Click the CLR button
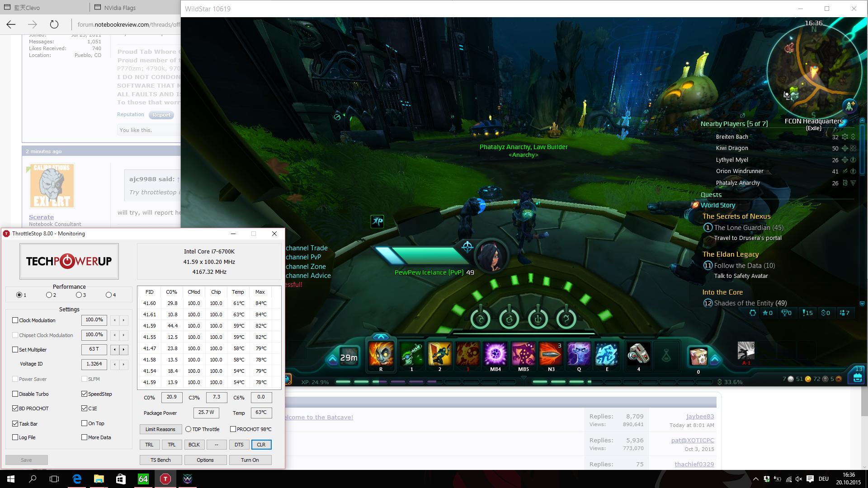The height and width of the screenshot is (488, 868). [261, 444]
